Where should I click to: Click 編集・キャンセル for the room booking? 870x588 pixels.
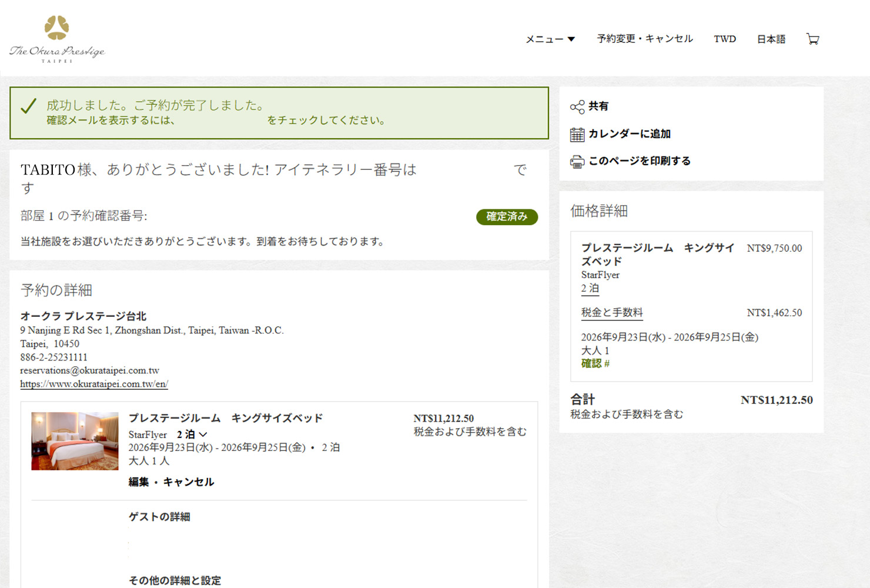(171, 482)
